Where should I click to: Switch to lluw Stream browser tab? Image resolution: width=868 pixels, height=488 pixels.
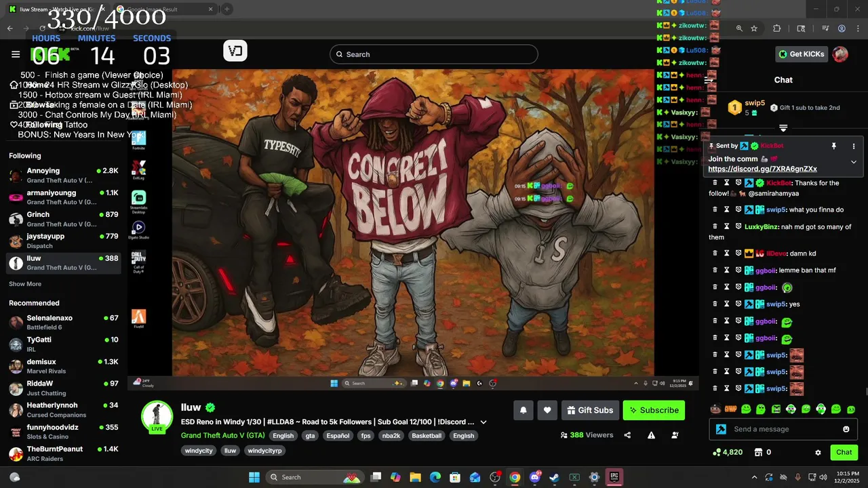[59, 9]
